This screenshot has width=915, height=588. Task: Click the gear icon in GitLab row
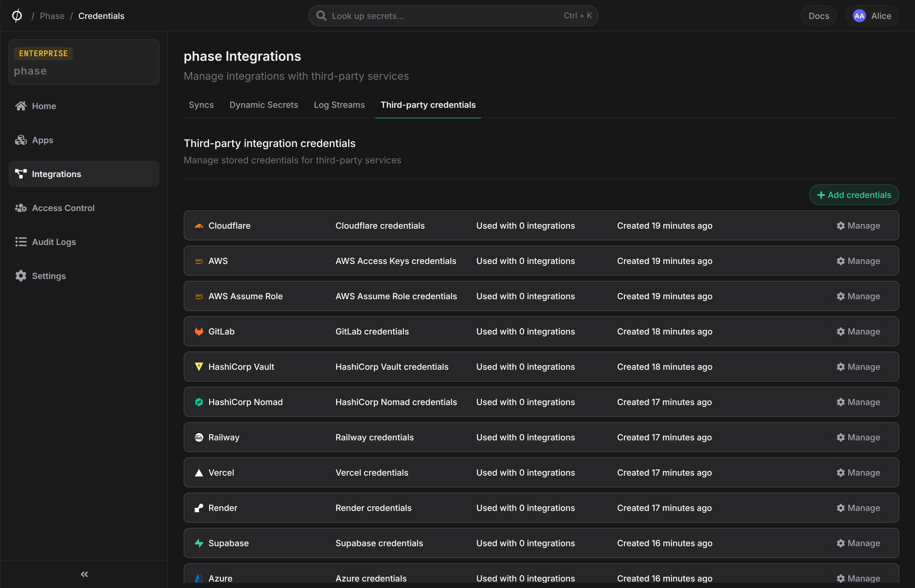pyautogui.click(x=840, y=332)
